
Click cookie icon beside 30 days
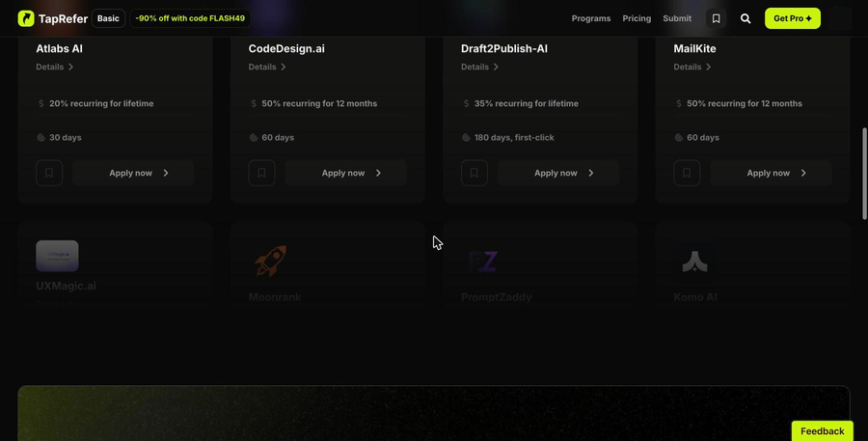coord(41,137)
